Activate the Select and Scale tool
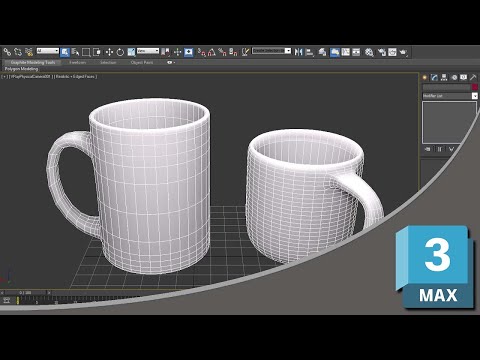 click(x=131, y=52)
